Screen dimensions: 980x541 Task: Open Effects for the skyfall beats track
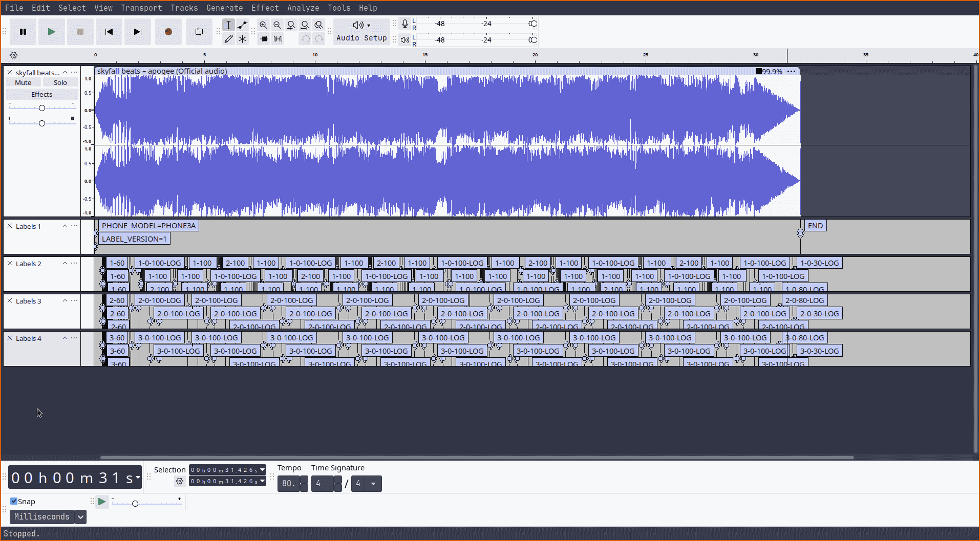pyautogui.click(x=41, y=94)
